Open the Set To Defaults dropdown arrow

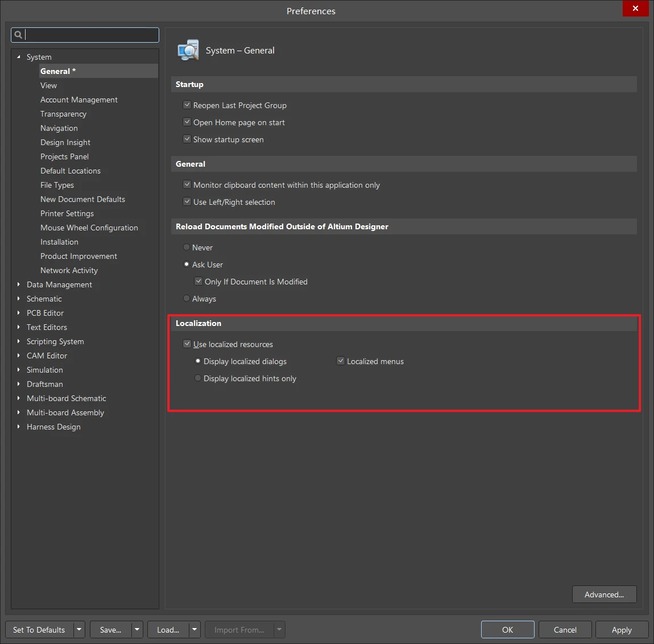(79, 630)
